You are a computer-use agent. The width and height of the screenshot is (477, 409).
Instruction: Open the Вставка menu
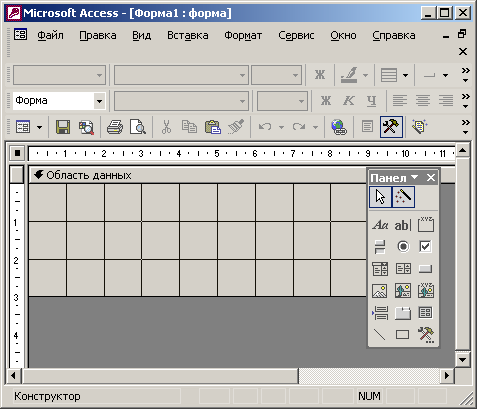(x=188, y=35)
